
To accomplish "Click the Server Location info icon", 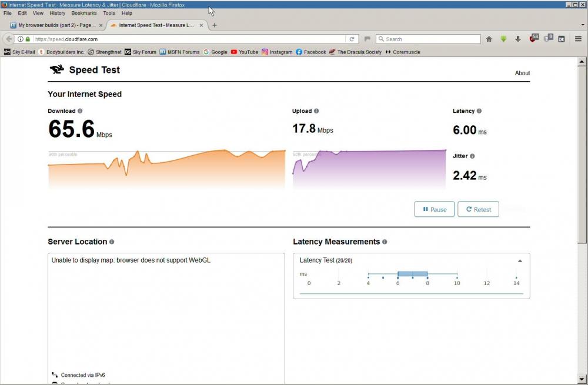I will [x=112, y=242].
